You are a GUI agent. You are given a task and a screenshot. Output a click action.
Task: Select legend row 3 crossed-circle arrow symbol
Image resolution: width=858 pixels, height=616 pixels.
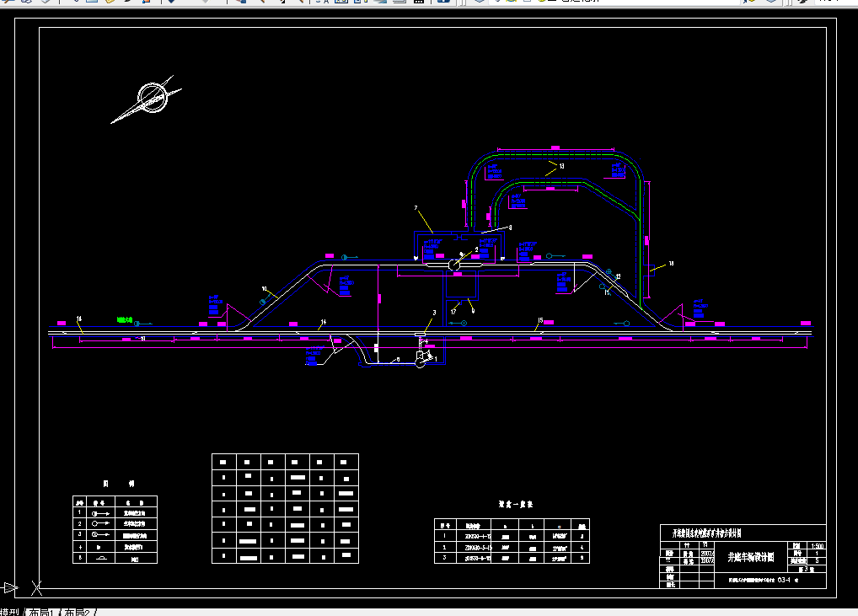coord(100,534)
